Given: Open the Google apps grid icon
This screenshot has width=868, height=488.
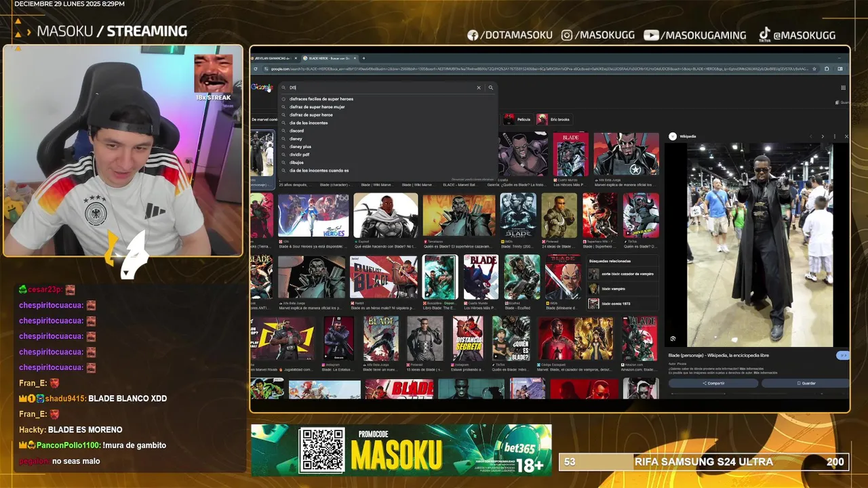Looking at the screenshot, I should [844, 87].
